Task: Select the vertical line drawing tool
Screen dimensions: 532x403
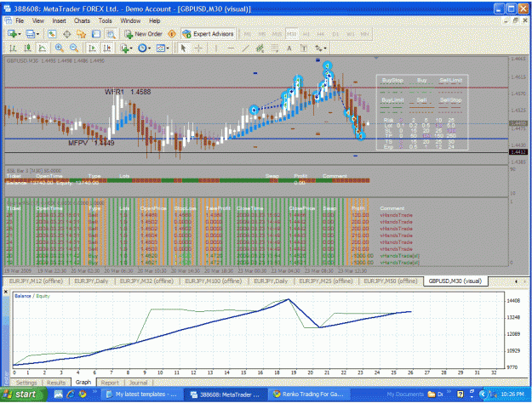Action: coord(216,48)
